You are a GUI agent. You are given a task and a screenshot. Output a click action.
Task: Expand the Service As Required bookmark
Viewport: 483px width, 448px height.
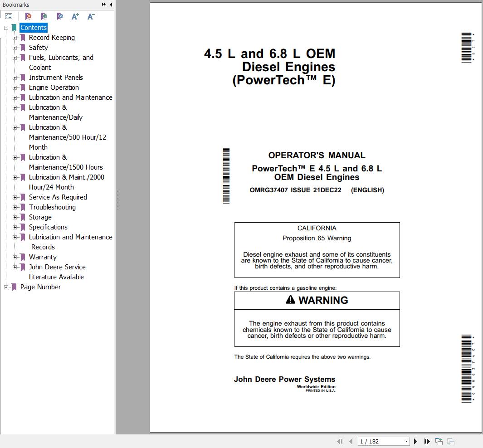pos(15,197)
